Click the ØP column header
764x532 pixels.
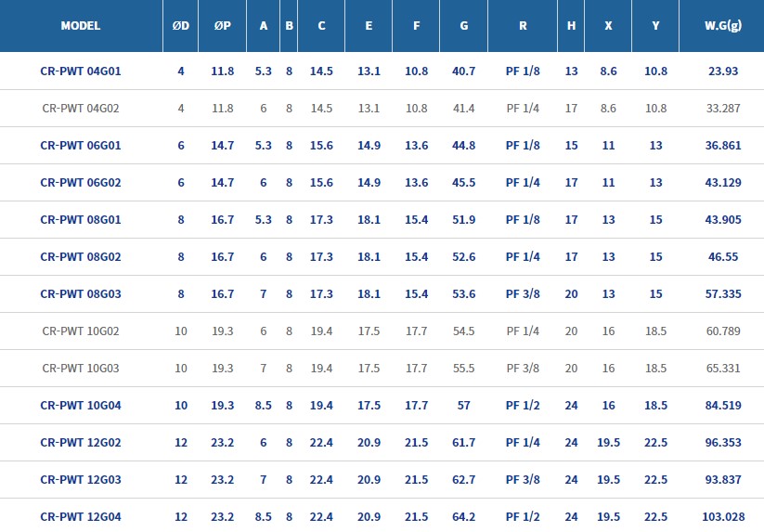point(223,26)
